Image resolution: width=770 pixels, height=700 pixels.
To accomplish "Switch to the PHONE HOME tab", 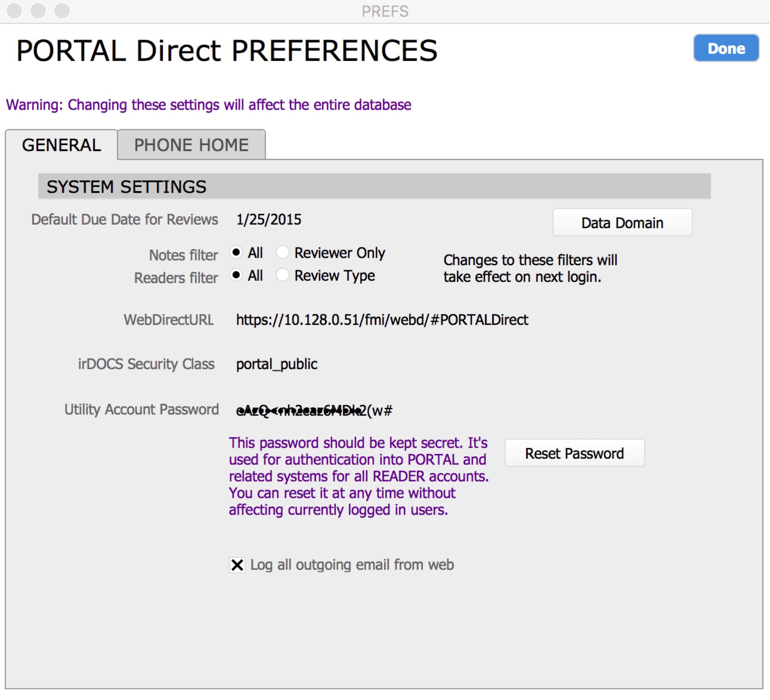I will pos(191,145).
